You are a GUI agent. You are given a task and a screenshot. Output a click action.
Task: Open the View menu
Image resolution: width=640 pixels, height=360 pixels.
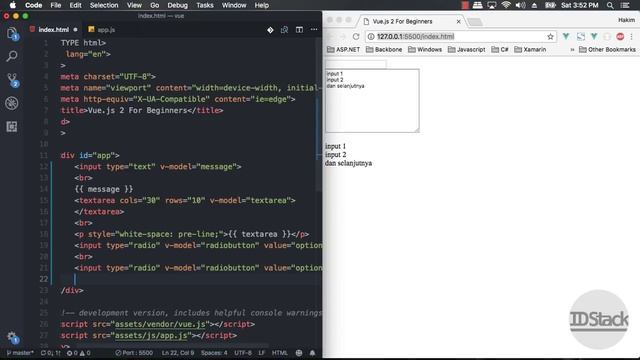(134, 5)
